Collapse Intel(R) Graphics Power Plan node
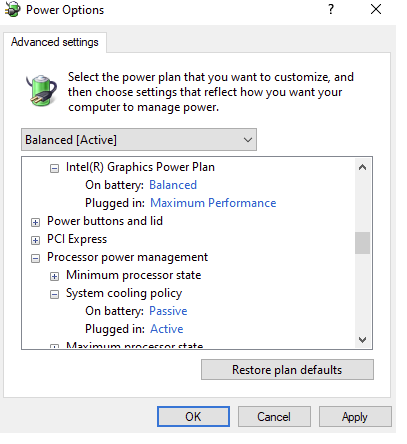This screenshot has height=444, width=407. tap(54, 169)
